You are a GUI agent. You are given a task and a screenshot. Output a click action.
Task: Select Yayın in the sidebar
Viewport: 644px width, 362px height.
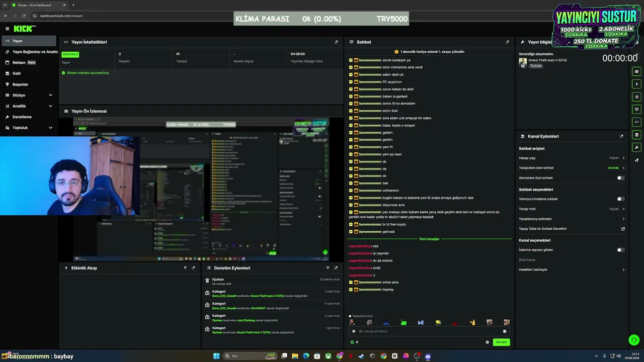pos(29,41)
